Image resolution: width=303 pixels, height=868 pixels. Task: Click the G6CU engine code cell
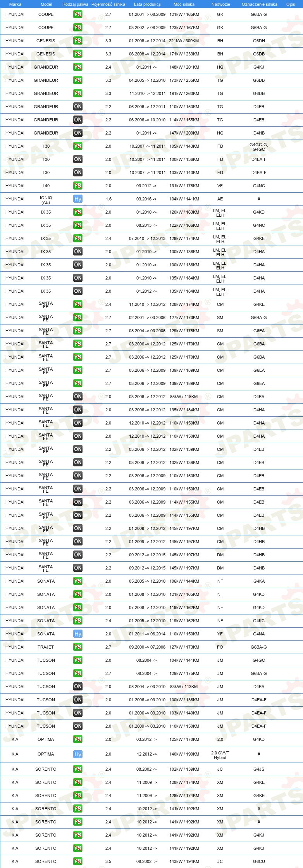tap(259, 861)
